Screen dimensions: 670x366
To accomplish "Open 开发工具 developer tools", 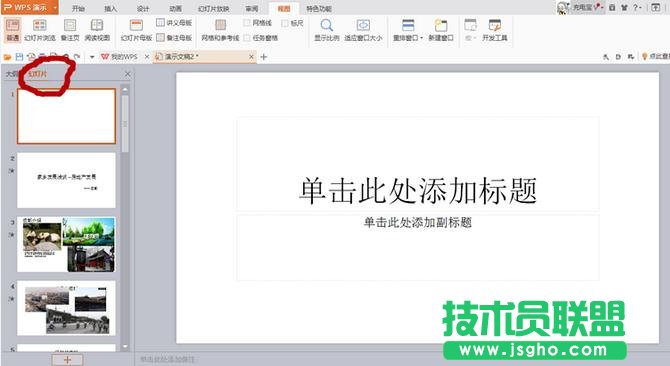I will pyautogui.click(x=495, y=30).
